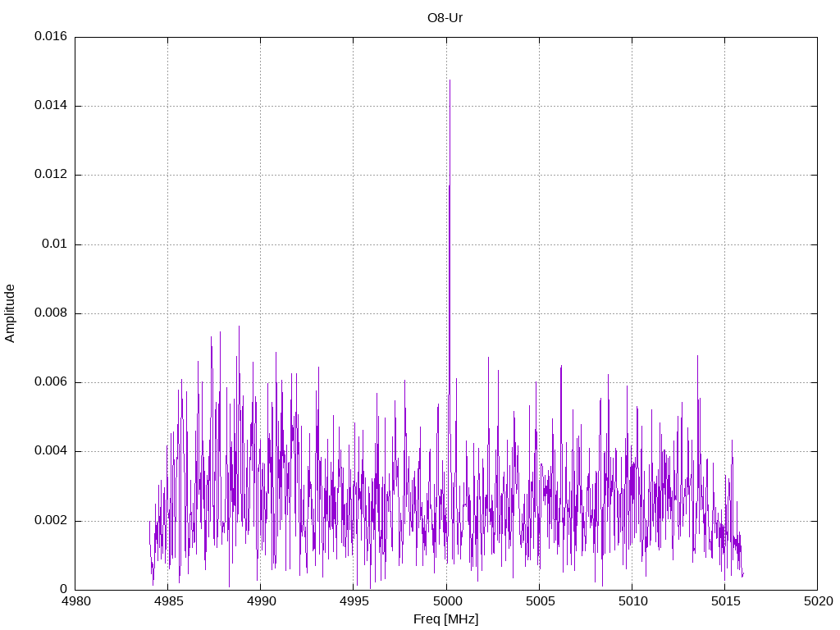Click the 0.006 y-axis tick label
840x630 pixels.
coord(51,382)
